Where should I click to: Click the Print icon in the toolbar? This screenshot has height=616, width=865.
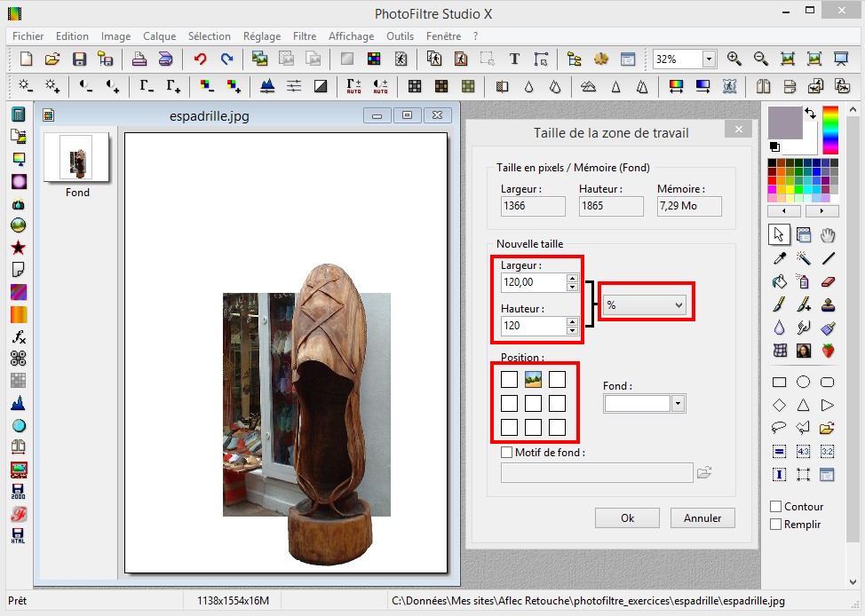pos(139,59)
